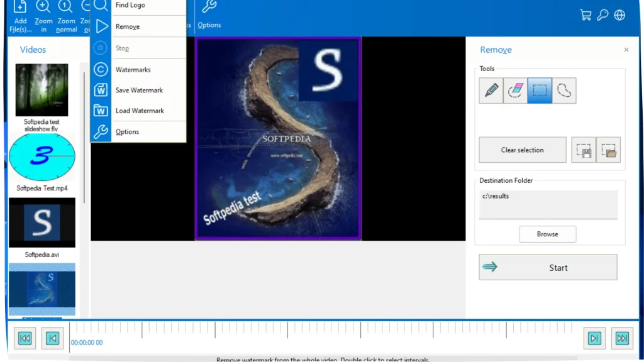Choose Remove from the dropdown menu
The height and width of the screenshot is (362, 644).
coord(128,26)
